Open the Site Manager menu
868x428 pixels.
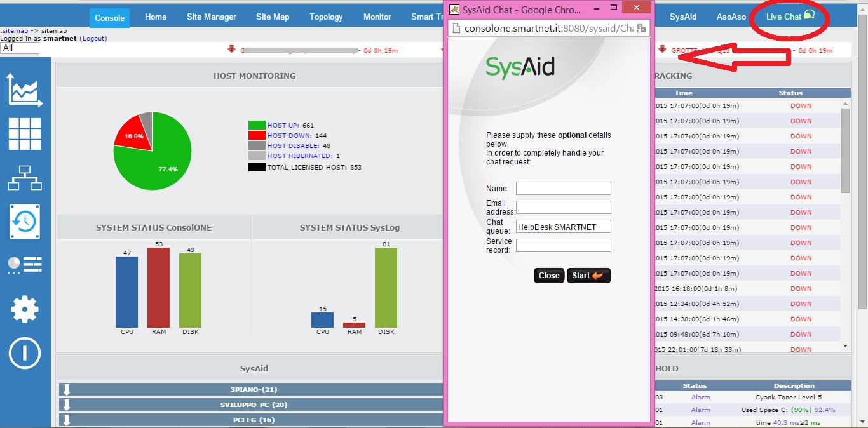point(211,17)
